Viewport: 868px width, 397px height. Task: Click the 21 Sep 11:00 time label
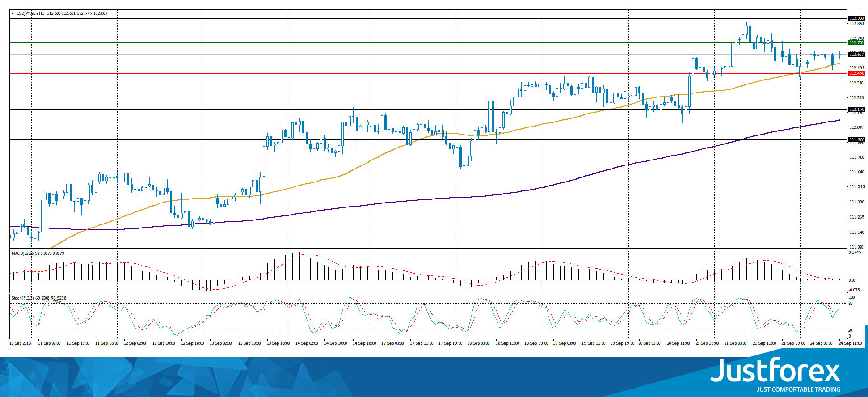pyautogui.click(x=765, y=343)
